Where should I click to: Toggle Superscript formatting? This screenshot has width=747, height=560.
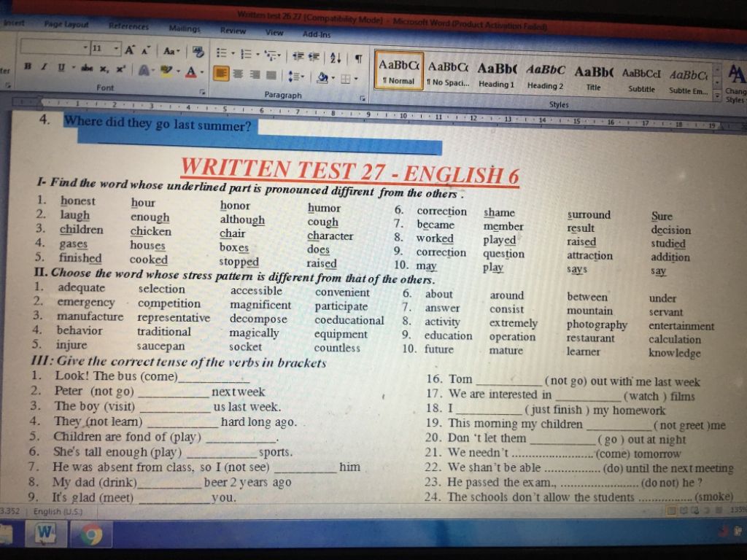coord(120,69)
